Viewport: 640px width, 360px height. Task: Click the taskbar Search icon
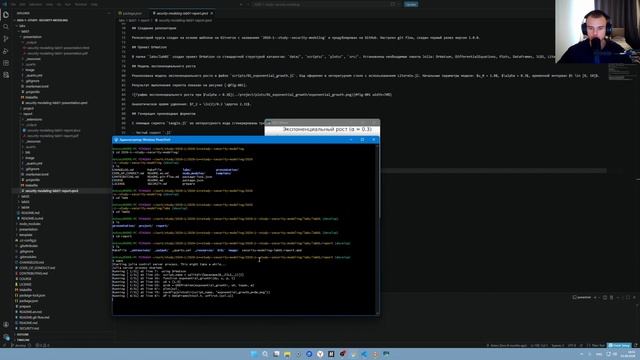[x=265, y=354]
